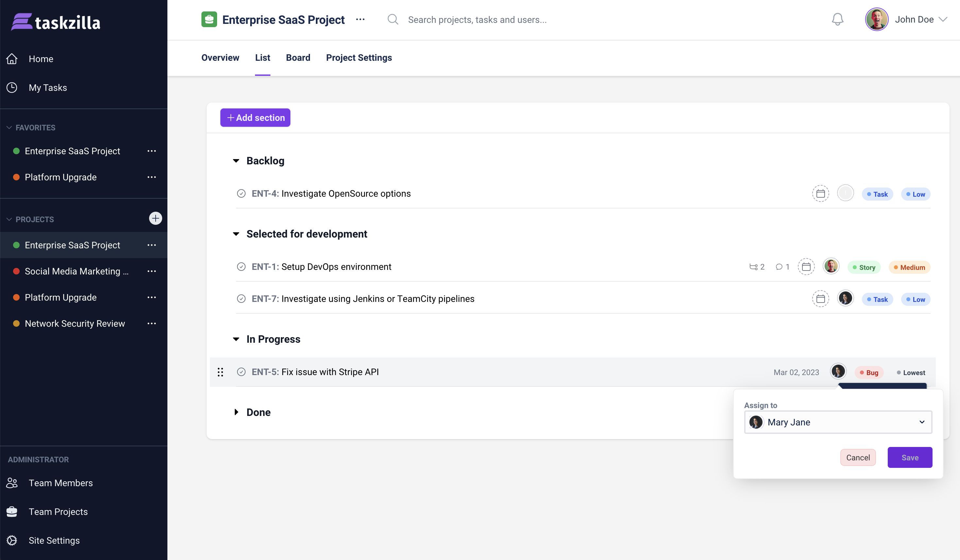Check off ENT-5 Stripe API task
960x560 pixels.
241,372
